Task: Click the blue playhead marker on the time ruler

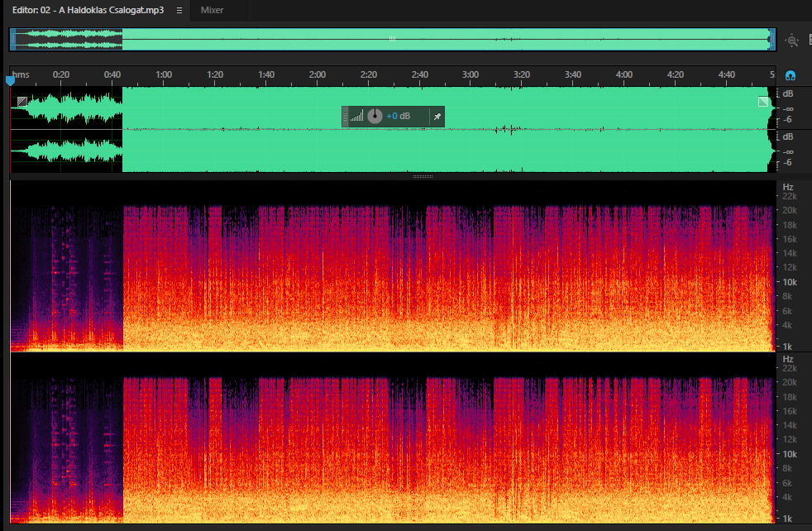Action: [x=10, y=81]
